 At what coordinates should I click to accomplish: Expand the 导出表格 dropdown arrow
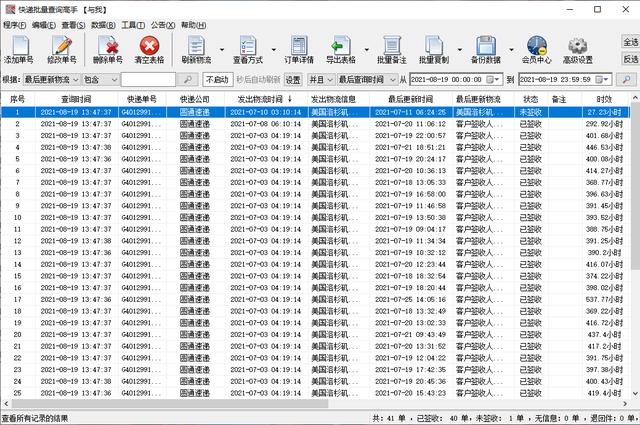[367, 50]
